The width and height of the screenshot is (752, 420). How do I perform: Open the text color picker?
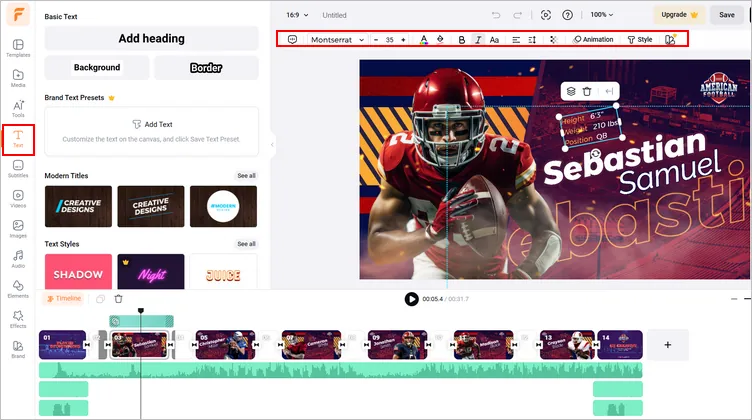coord(423,40)
